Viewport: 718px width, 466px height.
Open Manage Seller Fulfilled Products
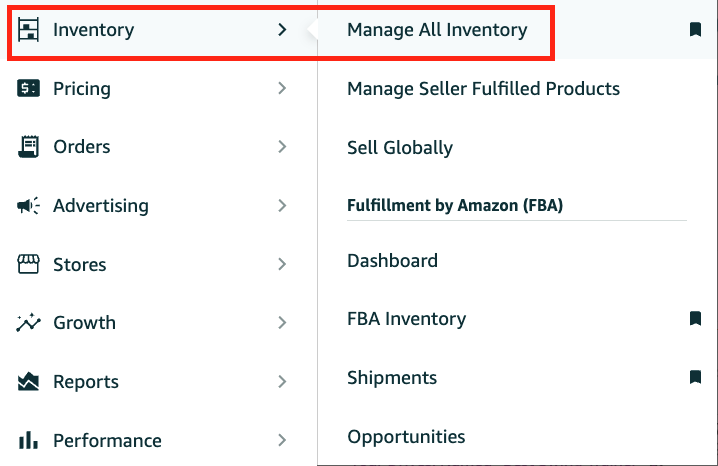[483, 89]
